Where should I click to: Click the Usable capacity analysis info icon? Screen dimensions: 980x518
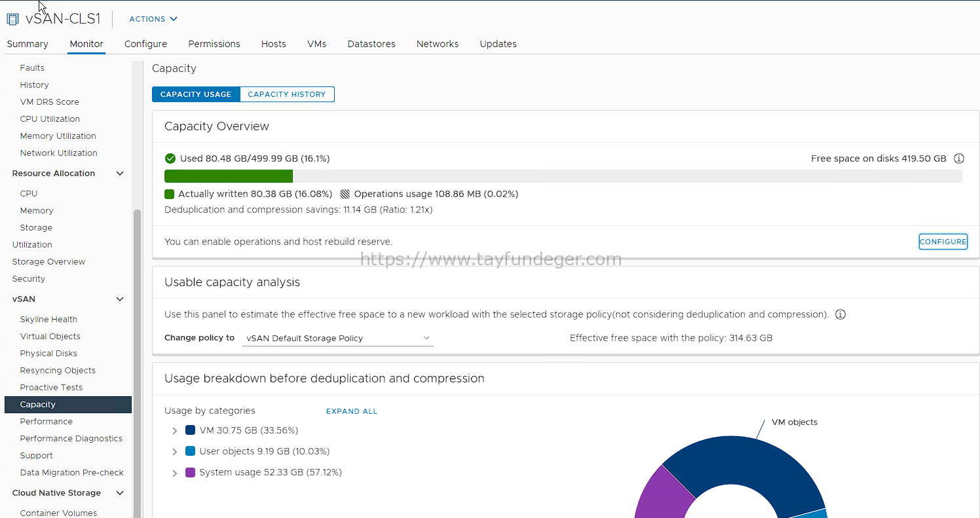pos(840,314)
